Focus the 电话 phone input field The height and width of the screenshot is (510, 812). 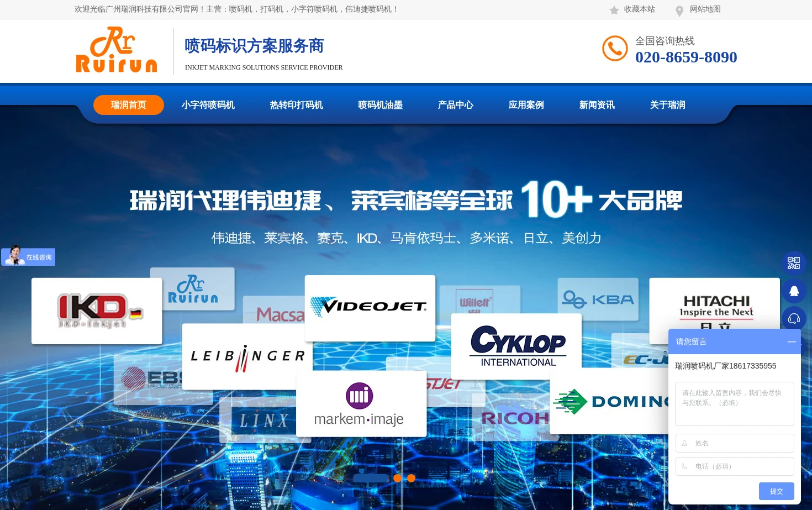pyautogui.click(x=735, y=466)
